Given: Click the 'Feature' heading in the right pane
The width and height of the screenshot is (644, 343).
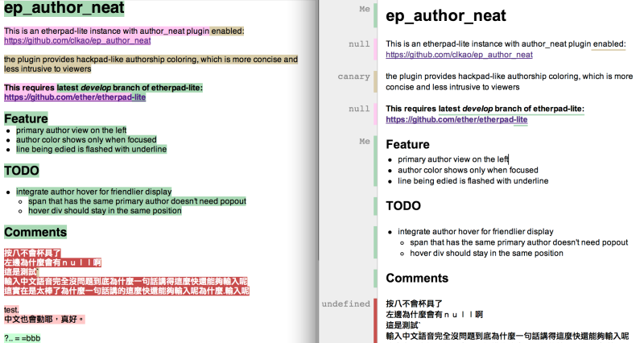Looking at the screenshot, I should (408, 145).
